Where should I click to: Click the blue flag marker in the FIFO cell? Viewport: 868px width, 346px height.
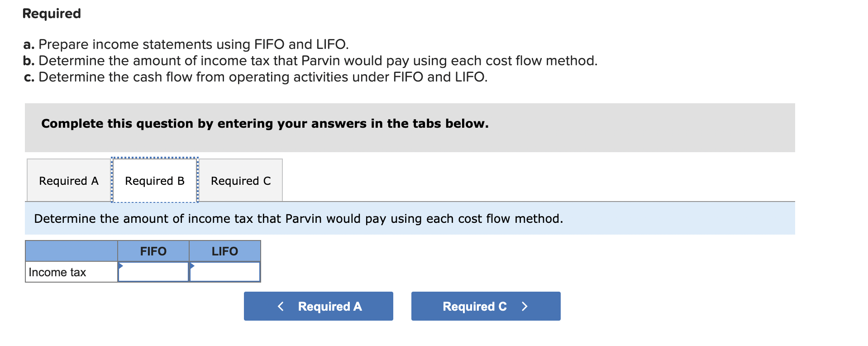click(x=120, y=265)
